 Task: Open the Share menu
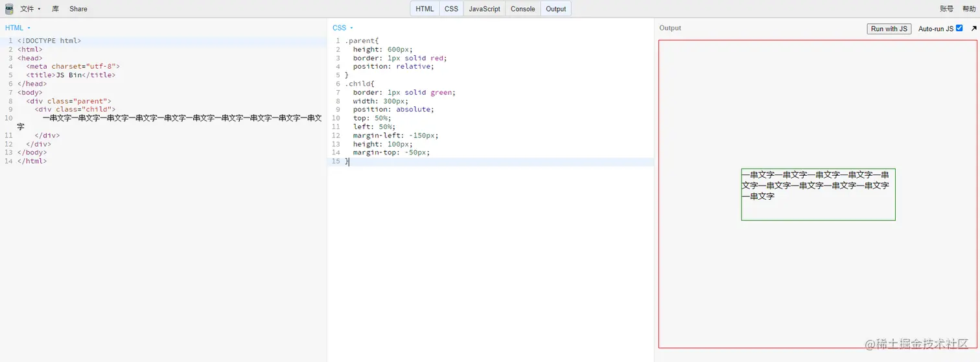78,9
